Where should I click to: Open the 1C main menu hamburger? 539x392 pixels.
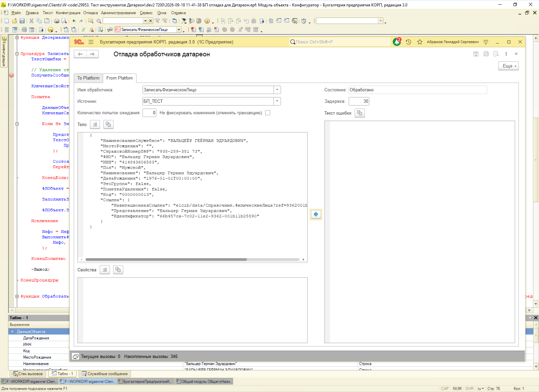[x=91, y=42]
